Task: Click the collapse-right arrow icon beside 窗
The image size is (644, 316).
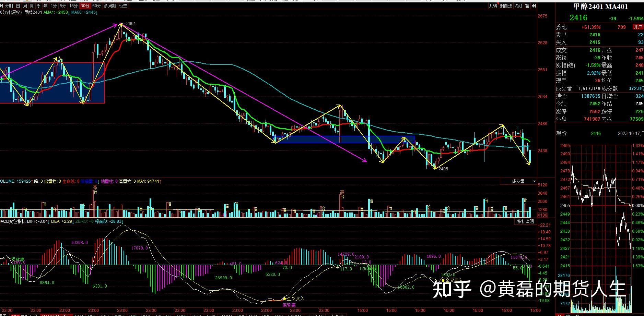Action: click(534, 6)
